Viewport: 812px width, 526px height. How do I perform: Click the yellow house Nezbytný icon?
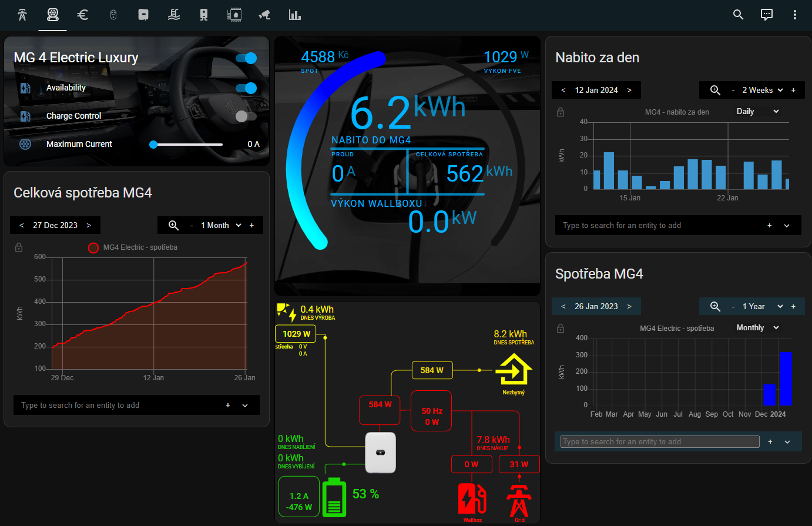pos(514,370)
